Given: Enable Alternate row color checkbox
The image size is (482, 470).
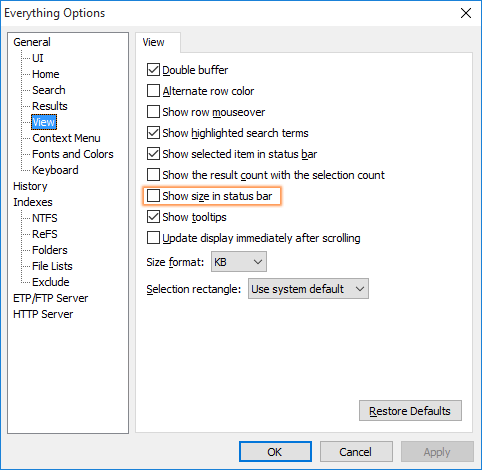Looking at the screenshot, I should (x=153, y=91).
